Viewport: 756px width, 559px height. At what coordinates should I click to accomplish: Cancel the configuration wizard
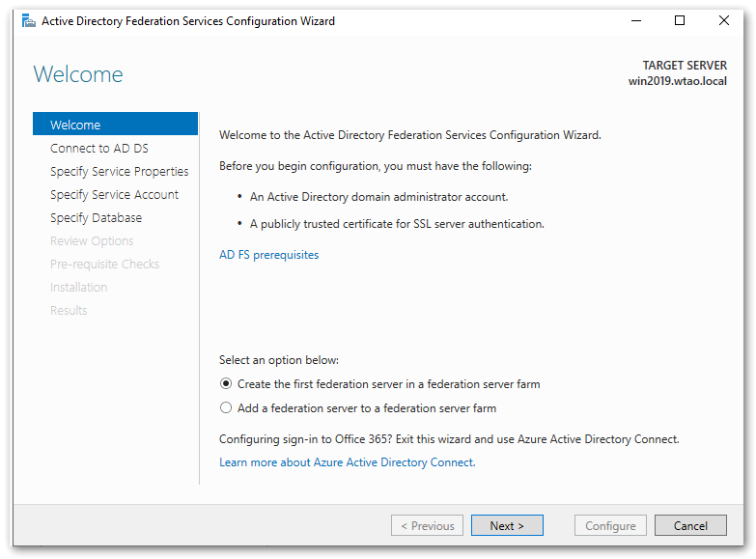click(x=690, y=526)
